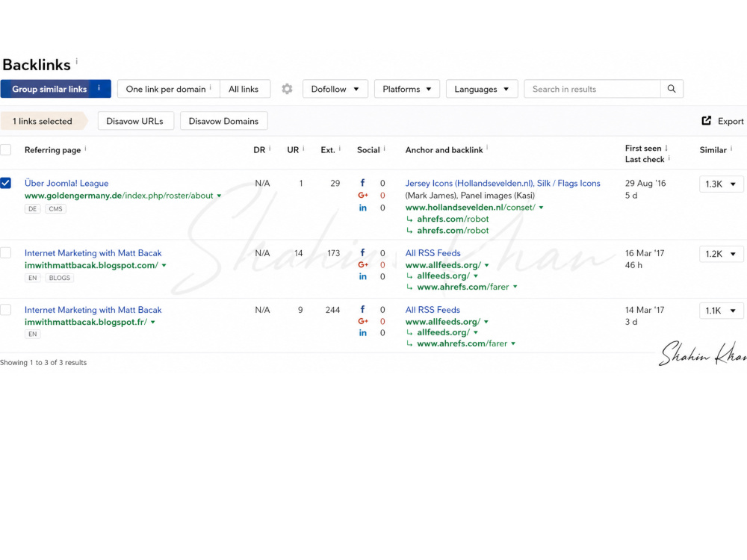The height and width of the screenshot is (560, 747).
Task: Click info icon beside Backlinks heading
Action: point(77,61)
